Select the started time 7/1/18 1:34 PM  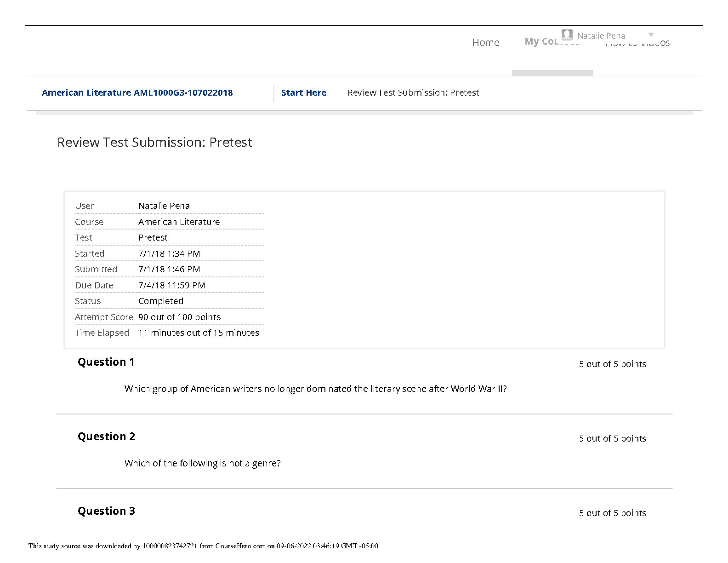coord(169,254)
